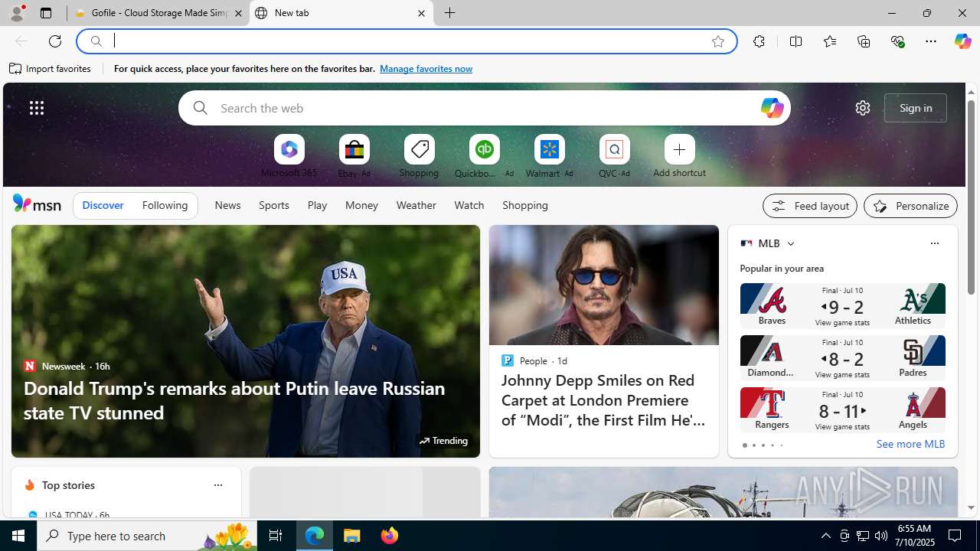Select second MLB card page dot
This screenshot has height=551, width=980.
(753, 445)
